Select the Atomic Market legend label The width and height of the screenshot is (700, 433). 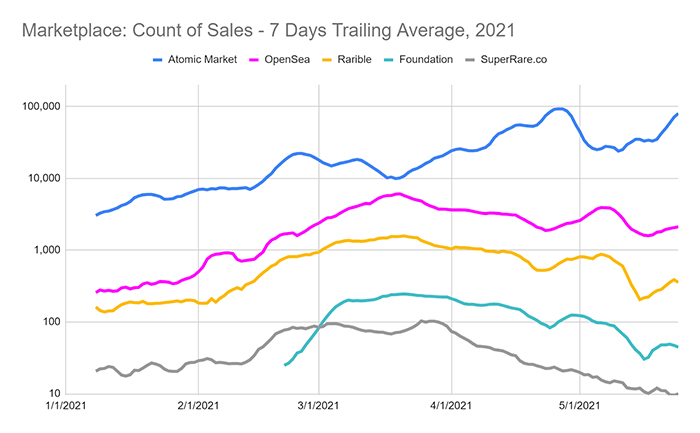pyautogui.click(x=202, y=60)
